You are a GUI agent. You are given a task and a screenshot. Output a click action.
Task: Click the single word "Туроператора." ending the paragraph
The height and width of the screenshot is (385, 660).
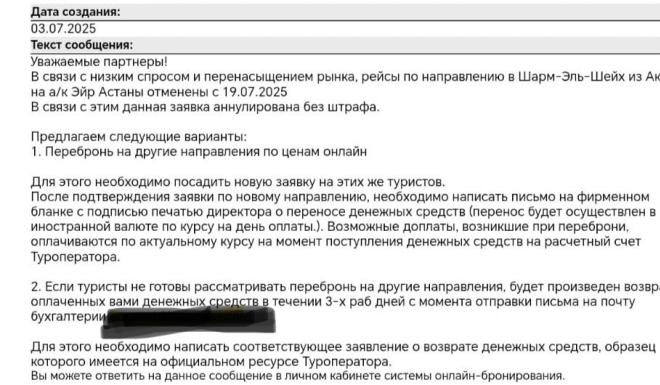75,257
